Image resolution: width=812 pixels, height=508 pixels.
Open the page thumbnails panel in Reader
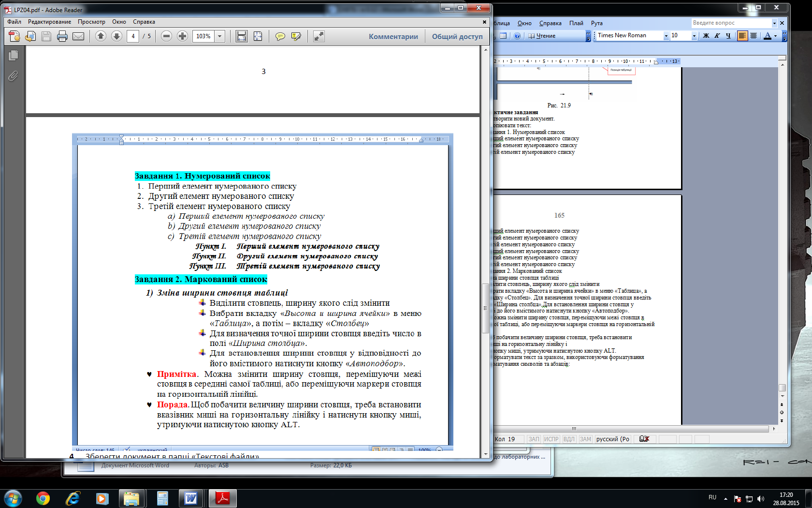[13, 55]
